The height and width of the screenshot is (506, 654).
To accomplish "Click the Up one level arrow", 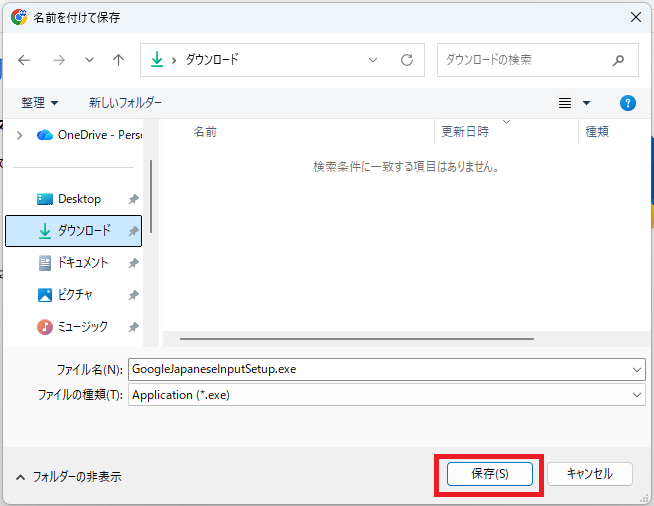I will coord(118,60).
